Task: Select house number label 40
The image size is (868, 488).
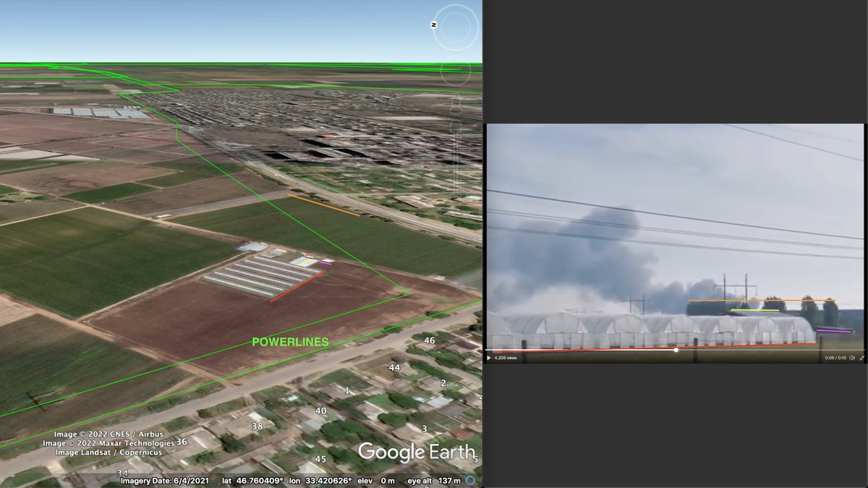Action: pyautogui.click(x=320, y=411)
